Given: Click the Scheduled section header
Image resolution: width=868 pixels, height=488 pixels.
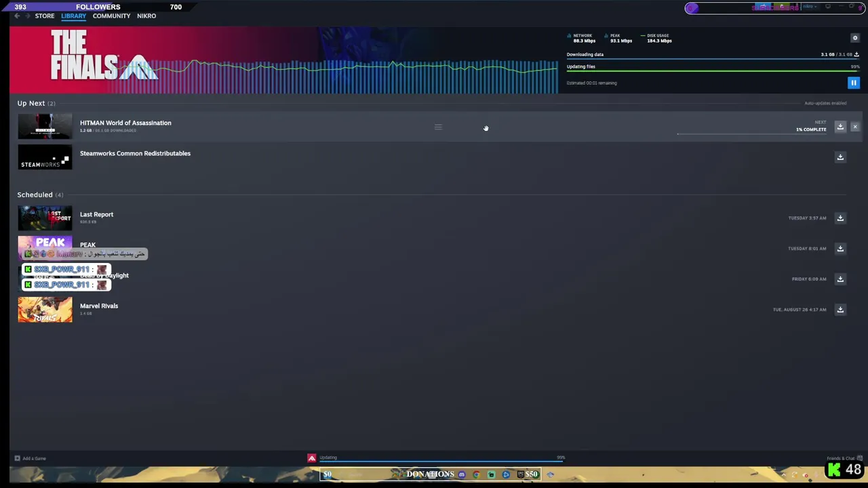Looking at the screenshot, I should click(x=40, y=195).
